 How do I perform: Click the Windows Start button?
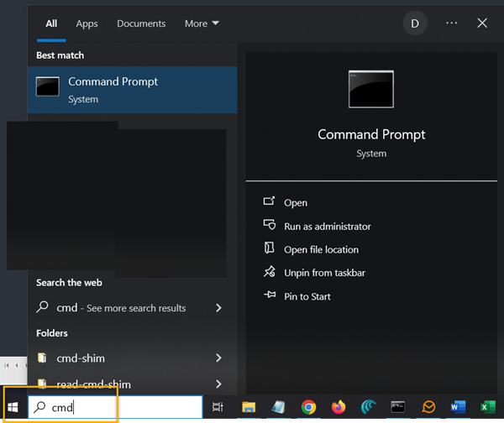click(x=13, y=407)
